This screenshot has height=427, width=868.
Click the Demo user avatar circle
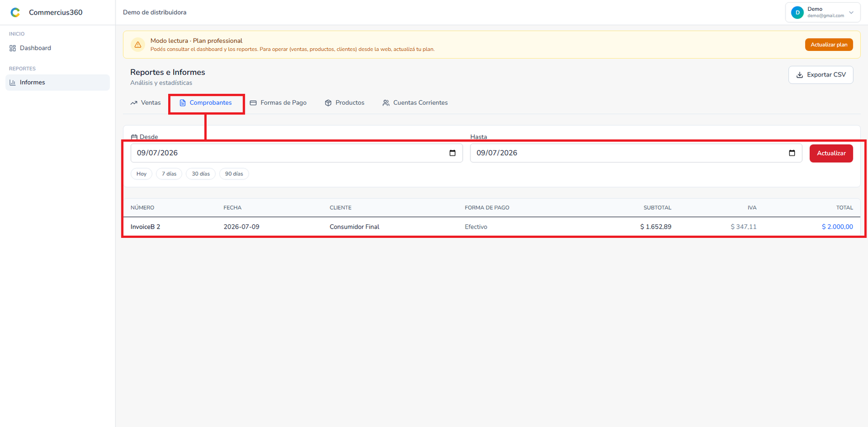point(797,12)
